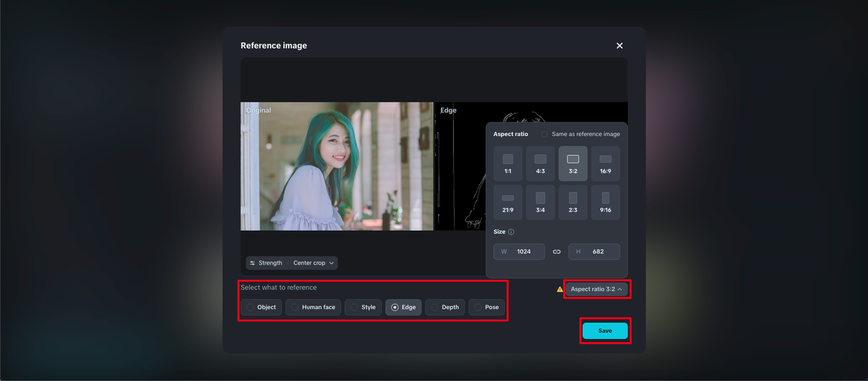
Task: Open the Strength settings control
Action: [266, 263]
